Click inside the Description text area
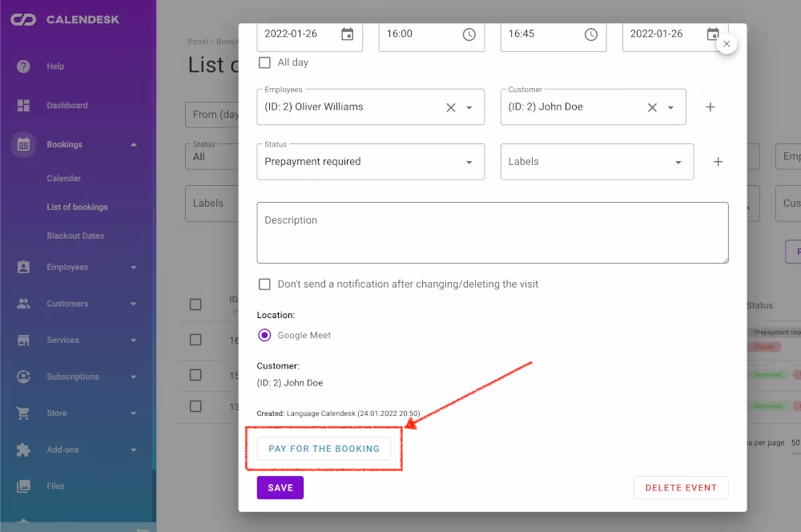The width and height of the screenshot is (801, 532). point(493,232)
